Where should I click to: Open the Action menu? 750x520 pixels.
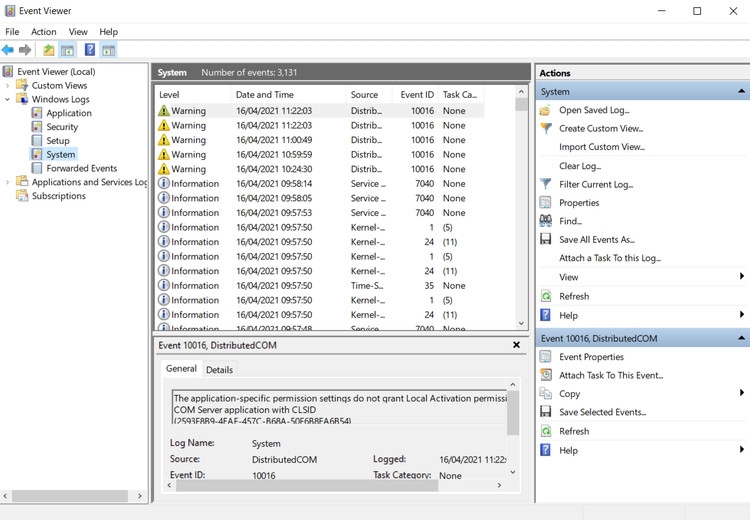point(43,32)
